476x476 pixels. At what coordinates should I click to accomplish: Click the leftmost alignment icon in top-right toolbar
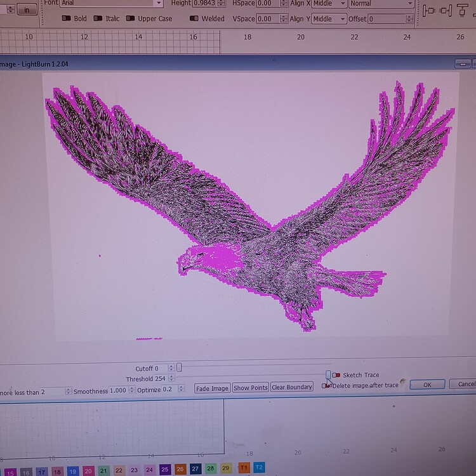coord(428,10)
